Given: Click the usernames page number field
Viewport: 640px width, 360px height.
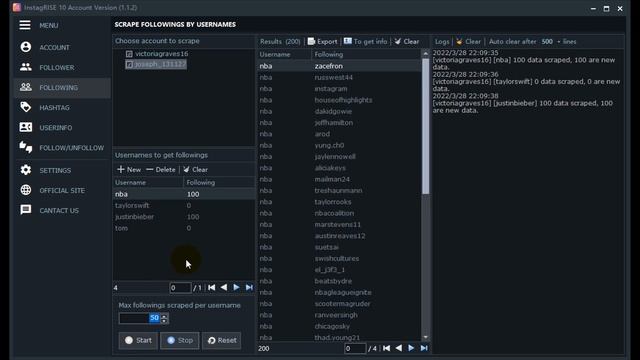Looking at the screenshot, I should (x=180, y=288).
